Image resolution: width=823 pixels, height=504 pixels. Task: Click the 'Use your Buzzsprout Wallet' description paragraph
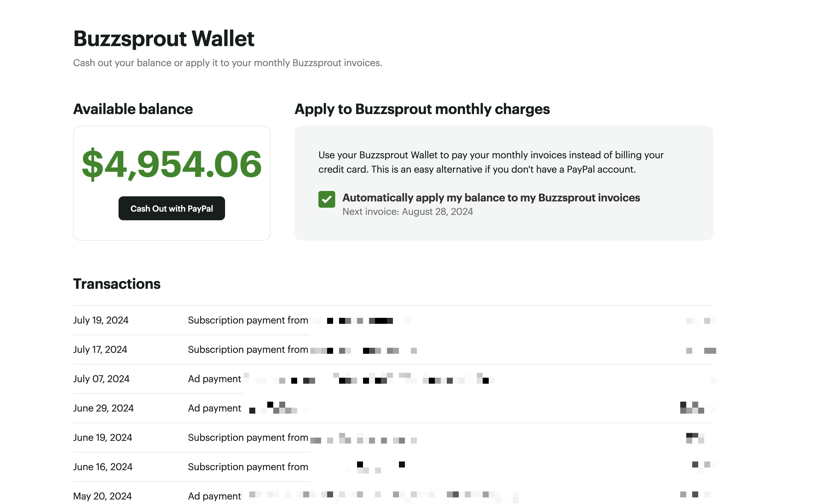tap(491, 162)
